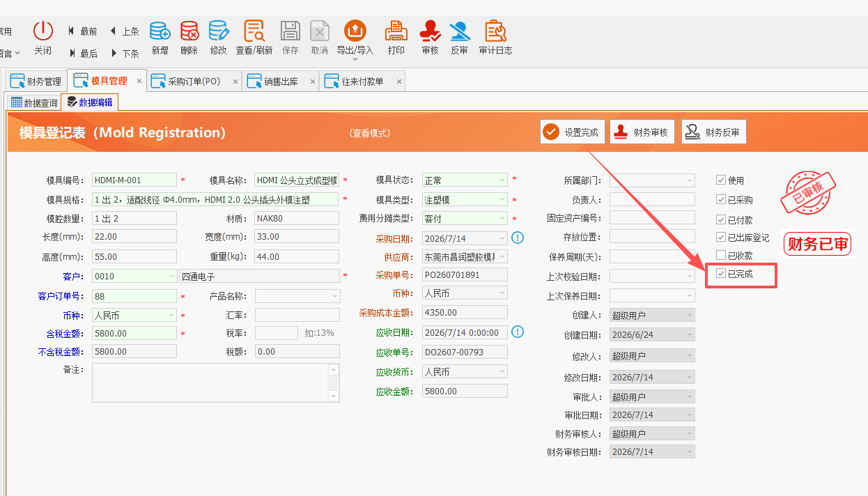868x496 pixels.
Task: Click the 备注 text area
Action: click(210, 382)
